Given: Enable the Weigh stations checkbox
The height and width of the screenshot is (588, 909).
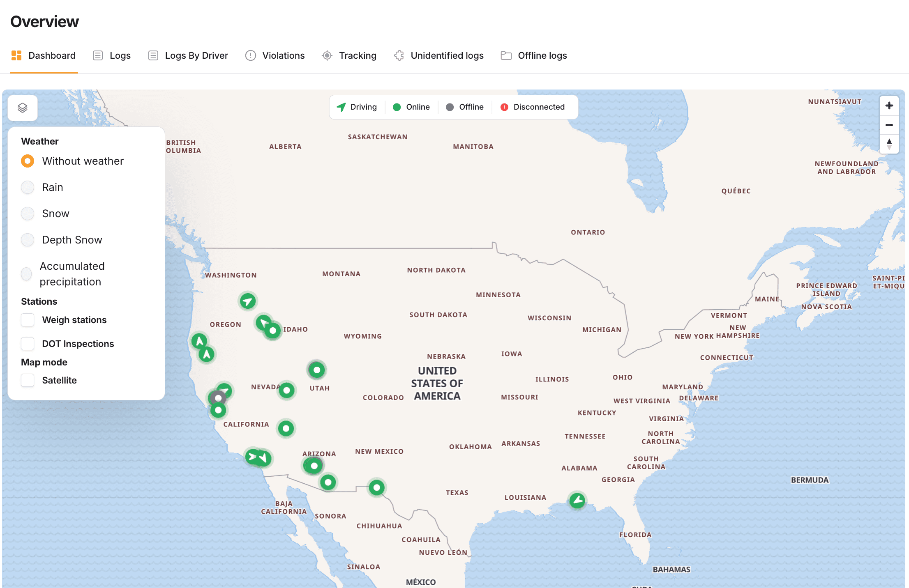Looking at the screenshot, I should coord(28,320).
